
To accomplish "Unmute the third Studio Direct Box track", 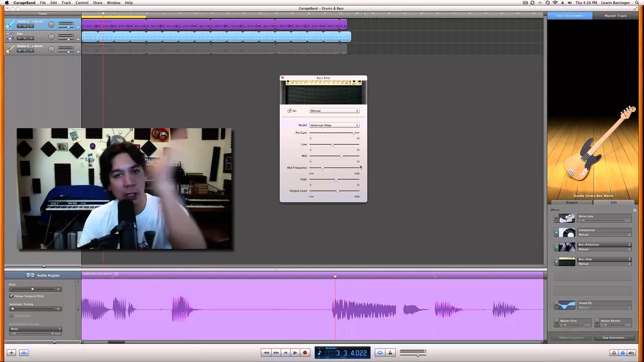I will (x=20, y=50).
